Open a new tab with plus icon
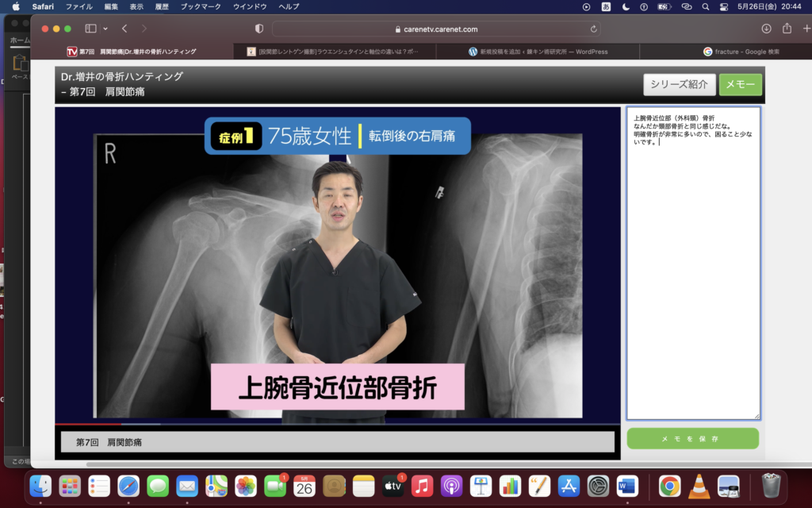Viewport: 812px width, 508px height. [x=806, y=29]
